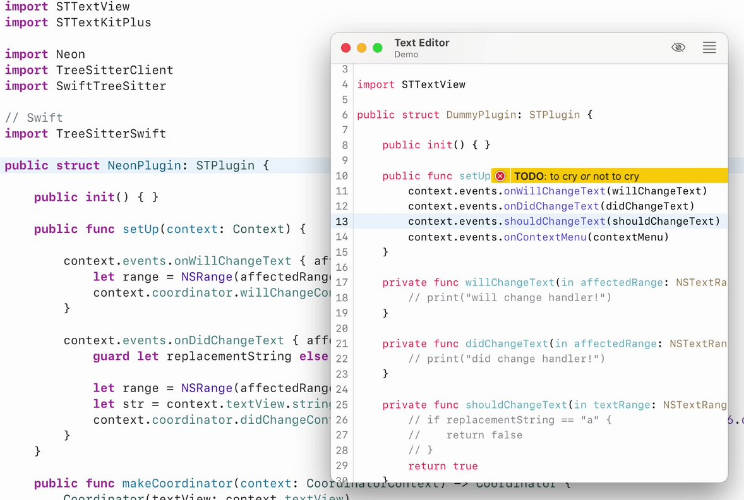
Task: Click line number 13 in the gutter
Action: (342, 221)
